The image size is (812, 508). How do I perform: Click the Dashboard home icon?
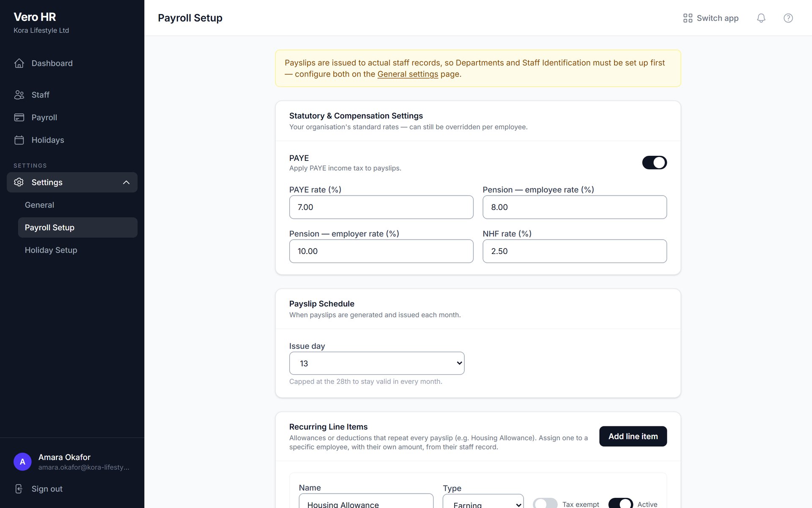pos(19,63)
